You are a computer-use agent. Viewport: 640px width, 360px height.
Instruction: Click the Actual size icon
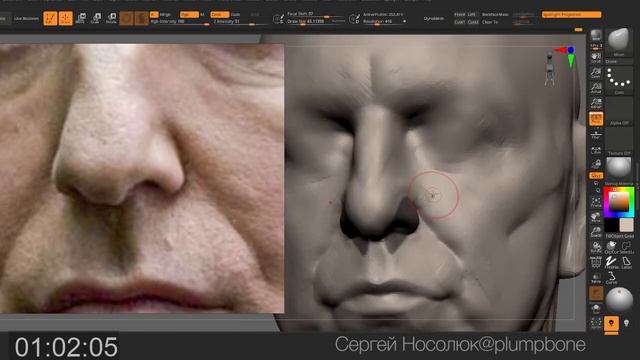(x=596, y=88)
